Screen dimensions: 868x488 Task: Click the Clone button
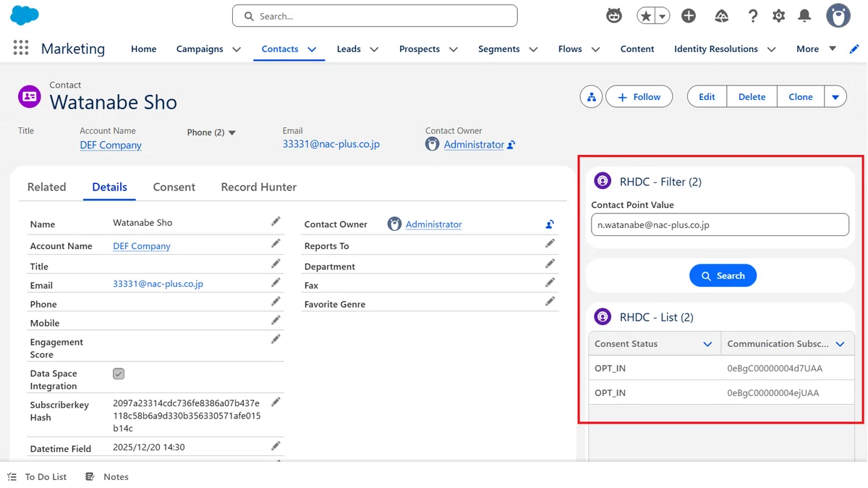(801, 97)
